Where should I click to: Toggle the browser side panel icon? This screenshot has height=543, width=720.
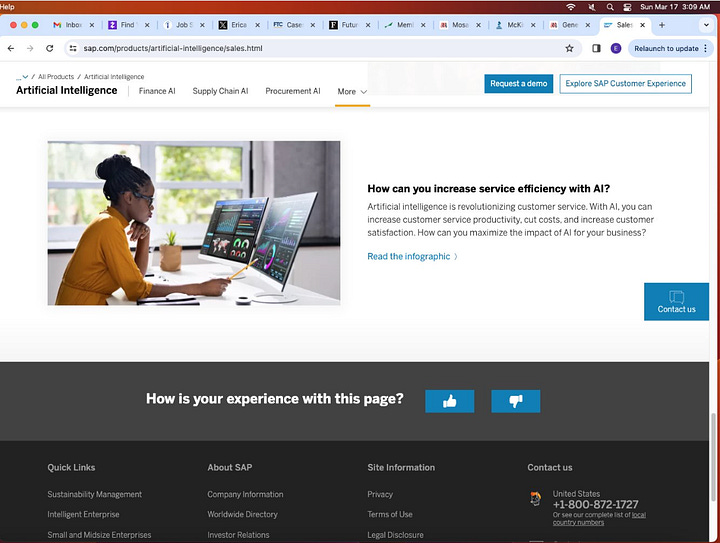click(x=596, y=48)
